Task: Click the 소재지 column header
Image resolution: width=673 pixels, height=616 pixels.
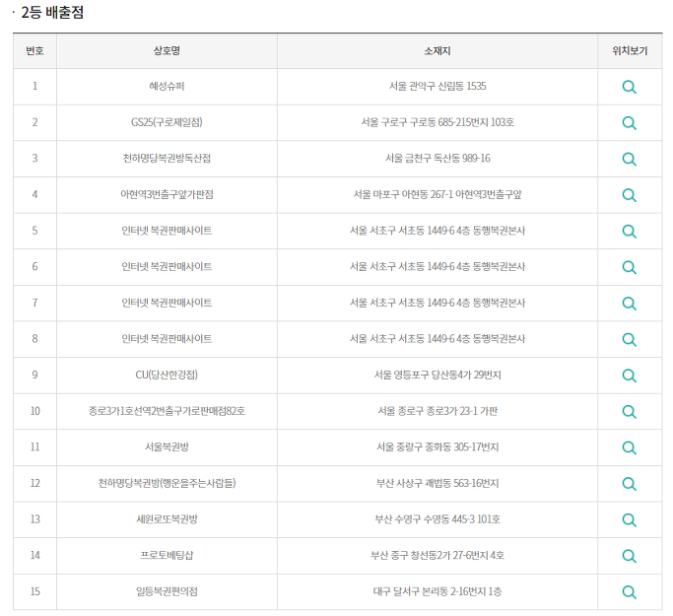Action: click(x=437, y=50)
